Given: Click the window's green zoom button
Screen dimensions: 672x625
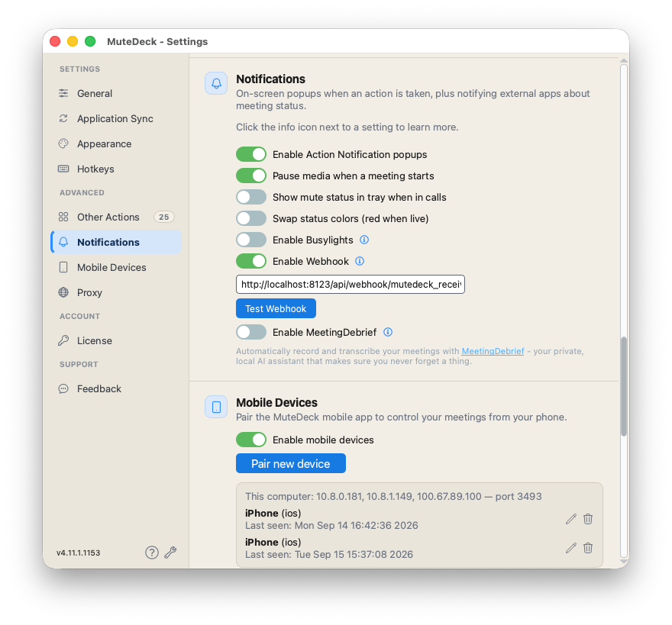Looking at the screenshot, I should coord(90,41).
